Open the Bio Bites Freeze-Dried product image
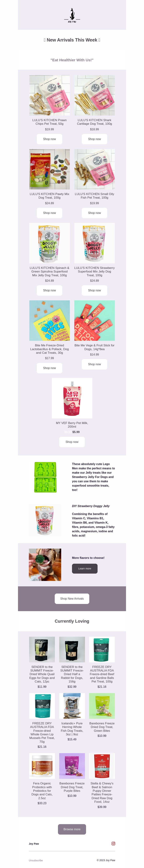Viewport: 144px width, 868px height. 49,320
